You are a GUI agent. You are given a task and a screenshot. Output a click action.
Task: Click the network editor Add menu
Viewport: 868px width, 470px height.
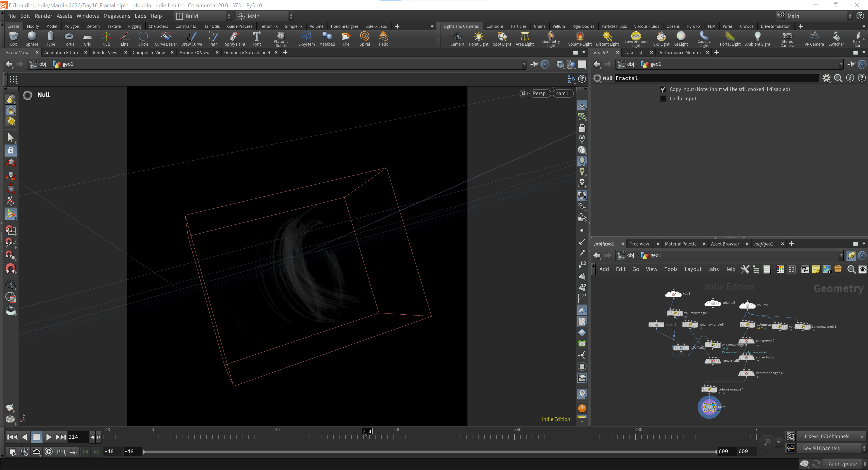604,269
